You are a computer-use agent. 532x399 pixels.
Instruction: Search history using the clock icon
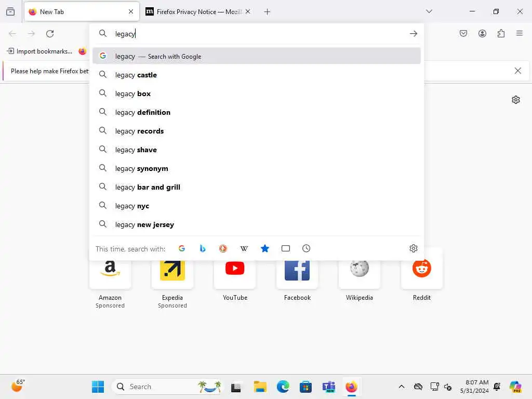pyautogui.click(x=307, y=249)
